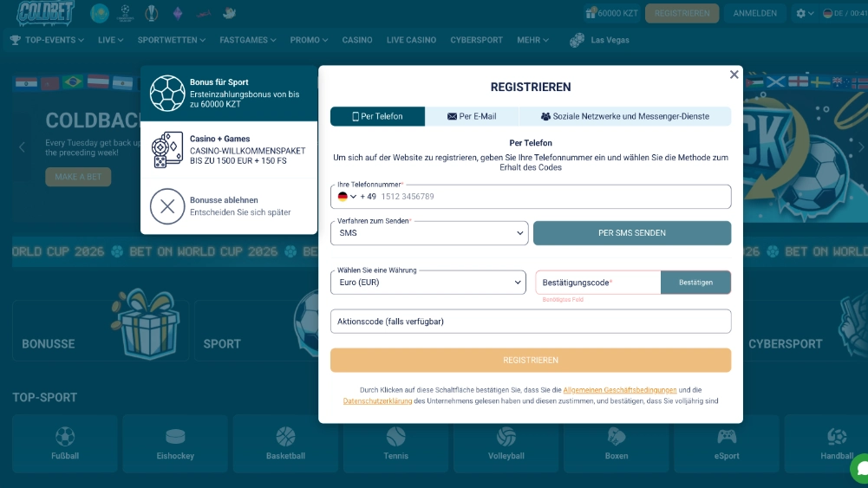Click the purple diamond icon in header
The height and width of the screenshot is (488, 868).
coord(178,13)
